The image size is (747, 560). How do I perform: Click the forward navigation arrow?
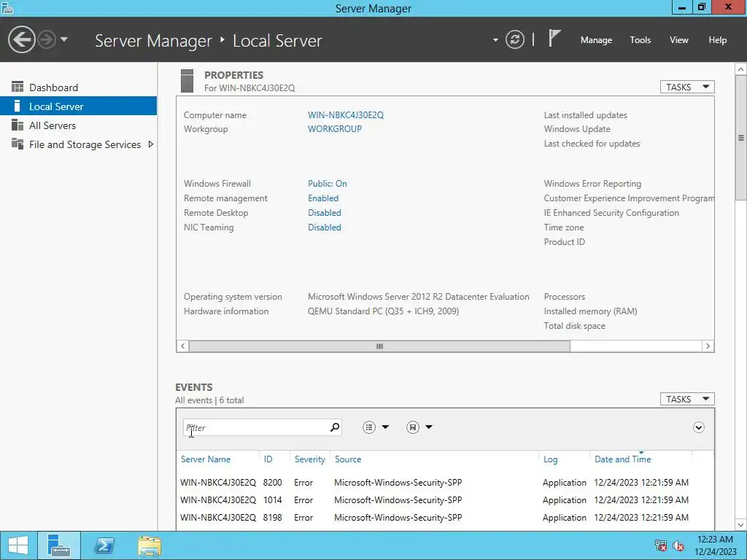click(x=47, y=39)
